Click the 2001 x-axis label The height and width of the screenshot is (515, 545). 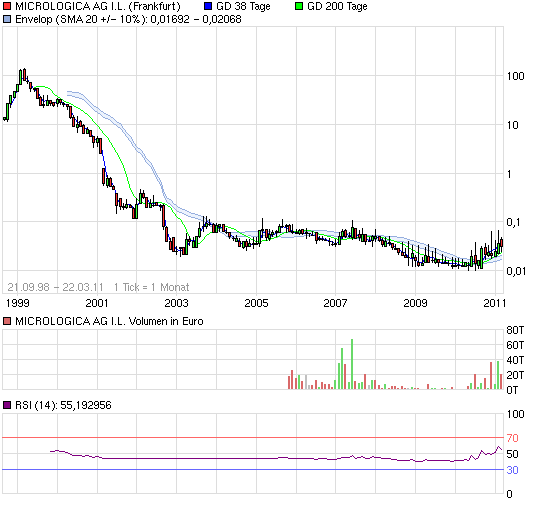click(97, 303)
